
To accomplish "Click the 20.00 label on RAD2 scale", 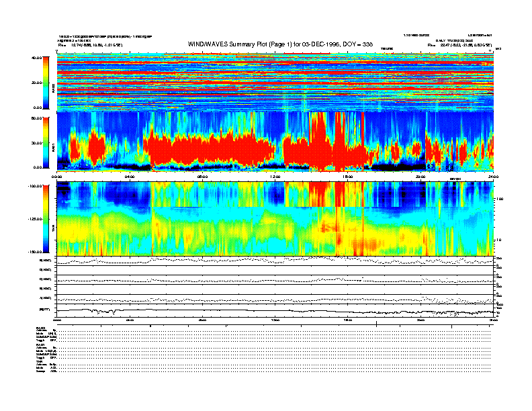I will [37, 83].
